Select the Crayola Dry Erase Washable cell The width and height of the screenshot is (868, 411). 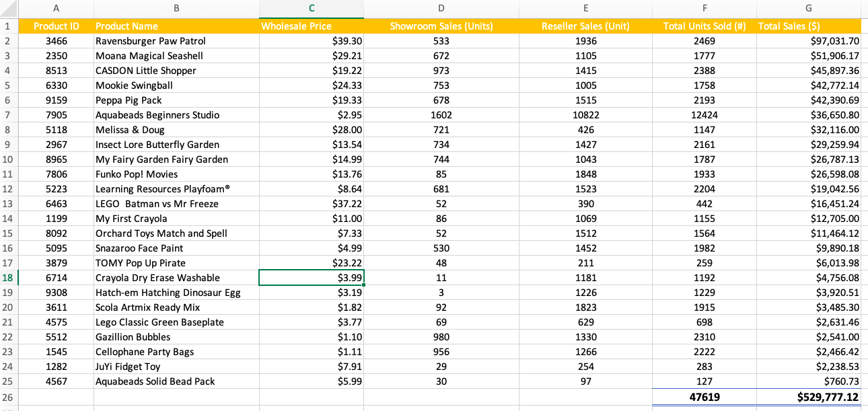tap(176, 278)
